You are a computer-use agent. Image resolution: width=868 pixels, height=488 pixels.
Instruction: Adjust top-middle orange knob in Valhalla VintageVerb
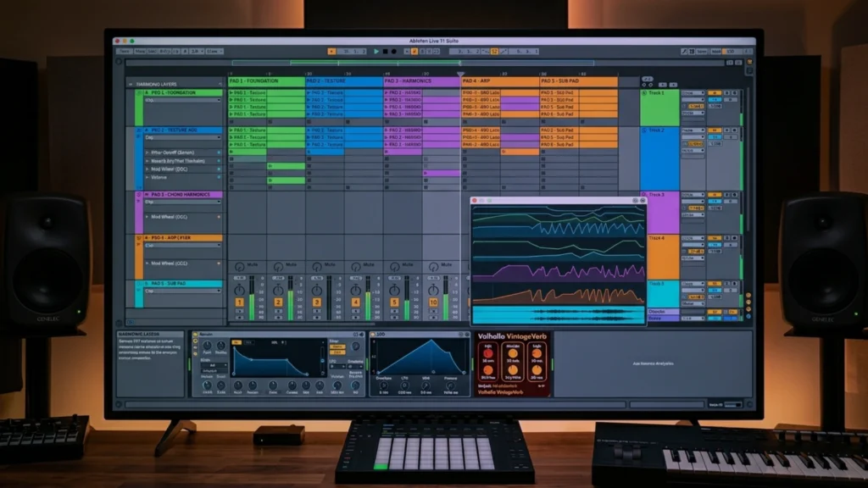513,353
